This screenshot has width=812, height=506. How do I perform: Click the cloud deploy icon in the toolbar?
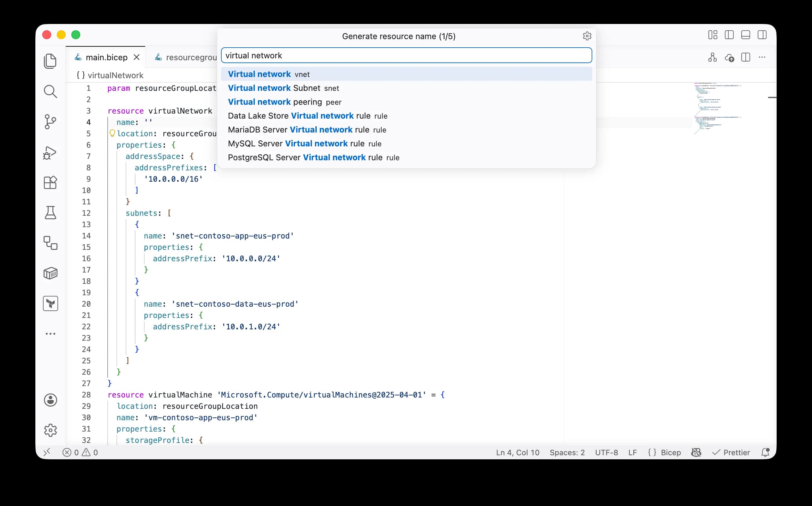click(x=730, y=57)
